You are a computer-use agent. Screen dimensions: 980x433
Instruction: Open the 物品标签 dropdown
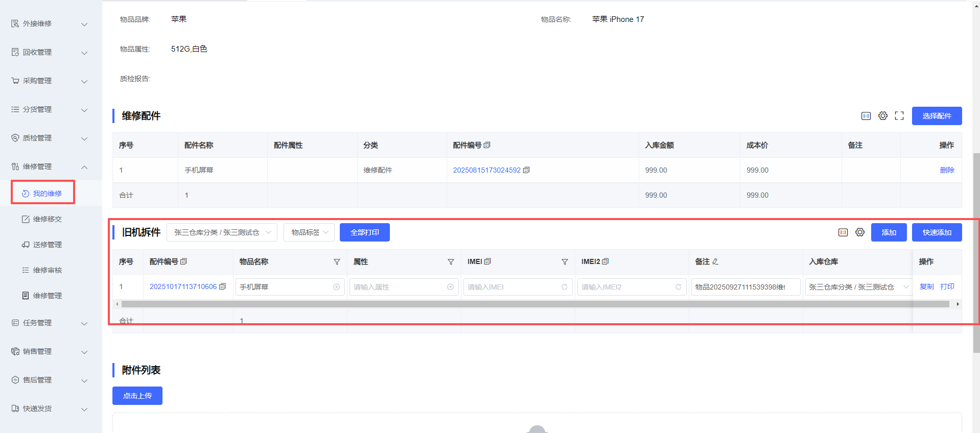click(x=309, y=232)
